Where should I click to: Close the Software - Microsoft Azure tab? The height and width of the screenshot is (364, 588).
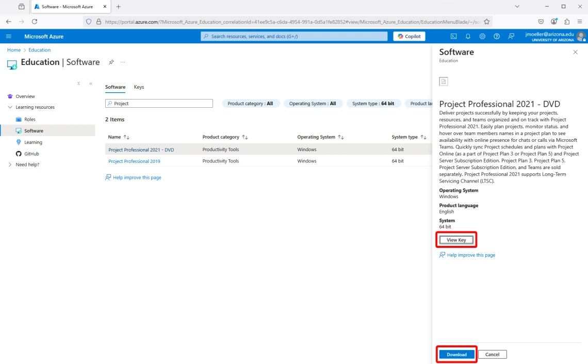105,7
